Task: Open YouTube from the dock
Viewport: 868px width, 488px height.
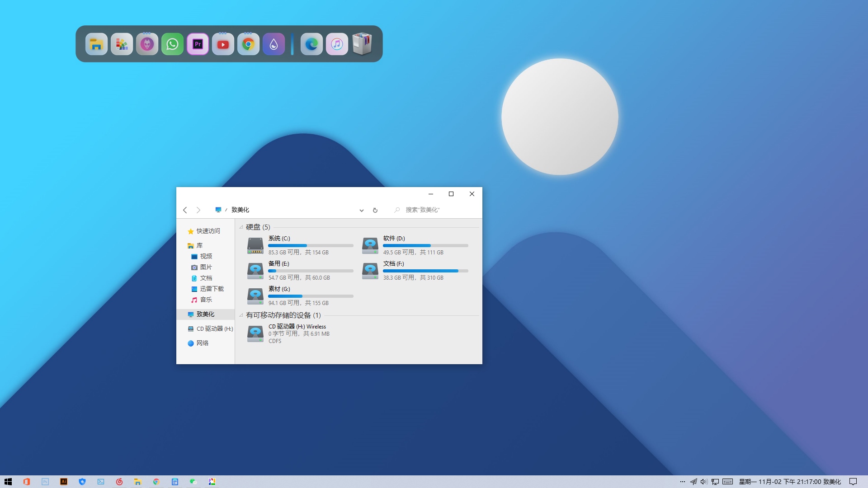Action: (x=223, y=44)
